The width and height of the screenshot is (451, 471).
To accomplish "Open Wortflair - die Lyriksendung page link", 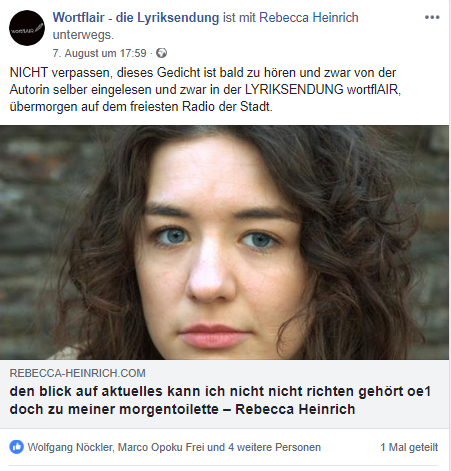I will (x=136, y=18).
